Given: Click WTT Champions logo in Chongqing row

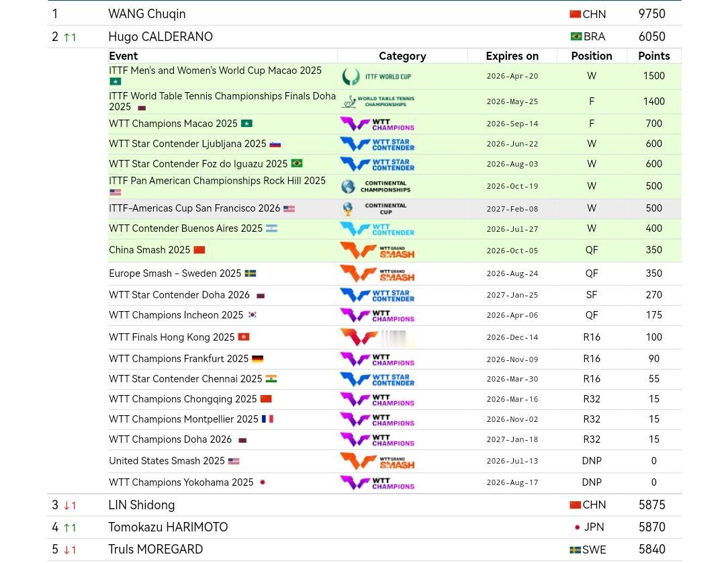Looking at the screenshot, I should click(377, 400).
